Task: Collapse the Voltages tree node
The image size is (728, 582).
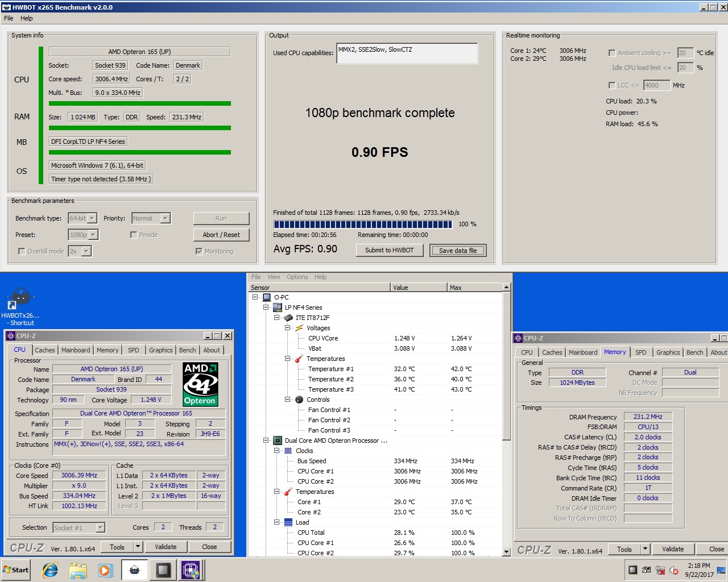Action: pos(288,328)
